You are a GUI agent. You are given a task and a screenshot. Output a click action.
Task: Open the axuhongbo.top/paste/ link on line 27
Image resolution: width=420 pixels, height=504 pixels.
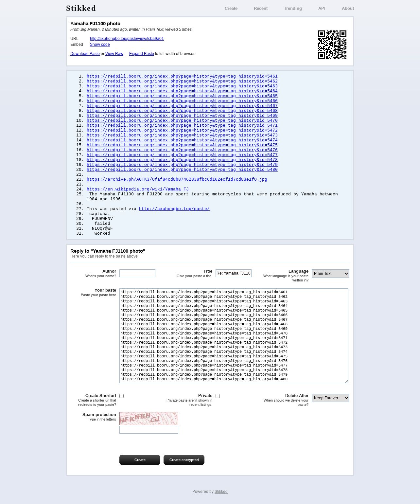(174, 209)
